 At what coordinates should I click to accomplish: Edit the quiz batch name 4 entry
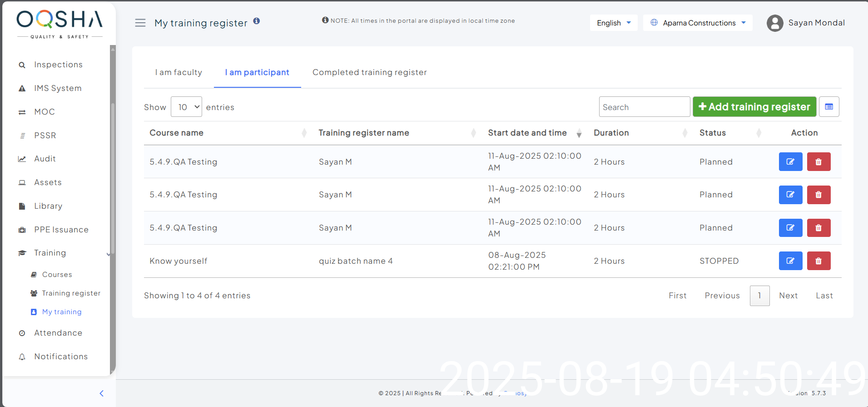point(790,261)
